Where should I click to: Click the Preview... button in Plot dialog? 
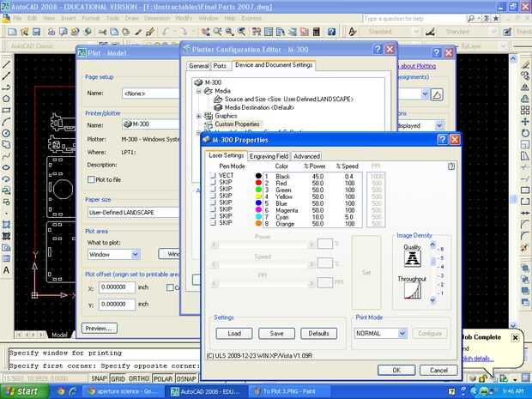point(100,328)
